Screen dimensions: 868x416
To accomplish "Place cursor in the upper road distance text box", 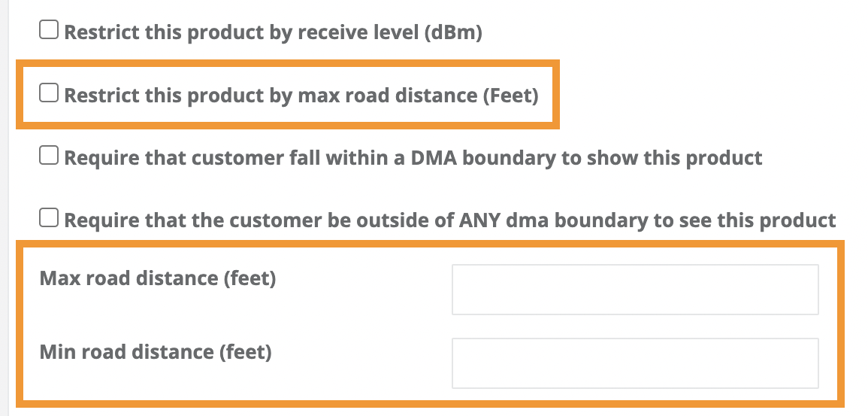I will 634,290.
